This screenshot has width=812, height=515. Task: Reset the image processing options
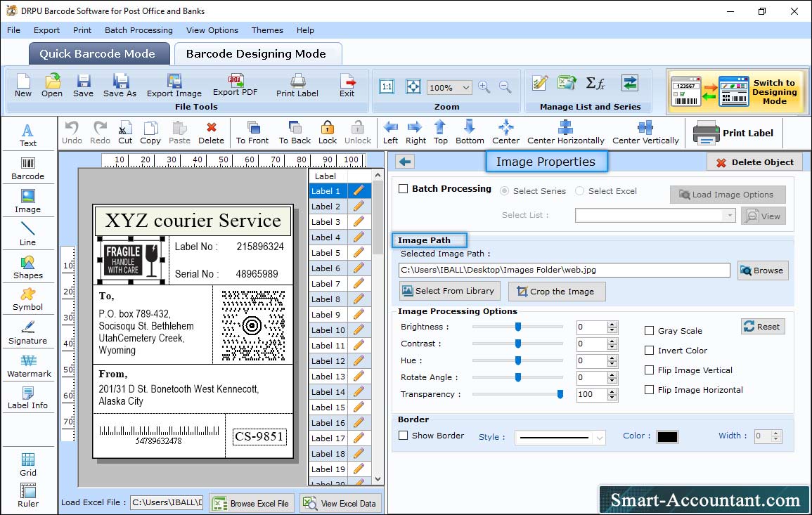point(763,327)
